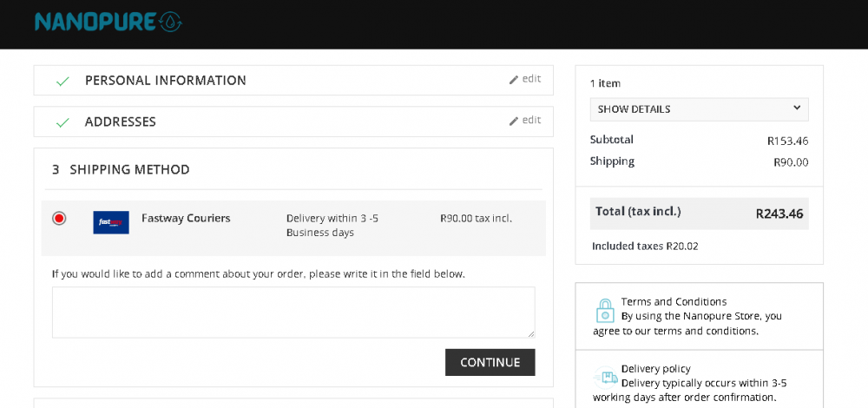Click the Personal Information green checkmark icon

62,81
